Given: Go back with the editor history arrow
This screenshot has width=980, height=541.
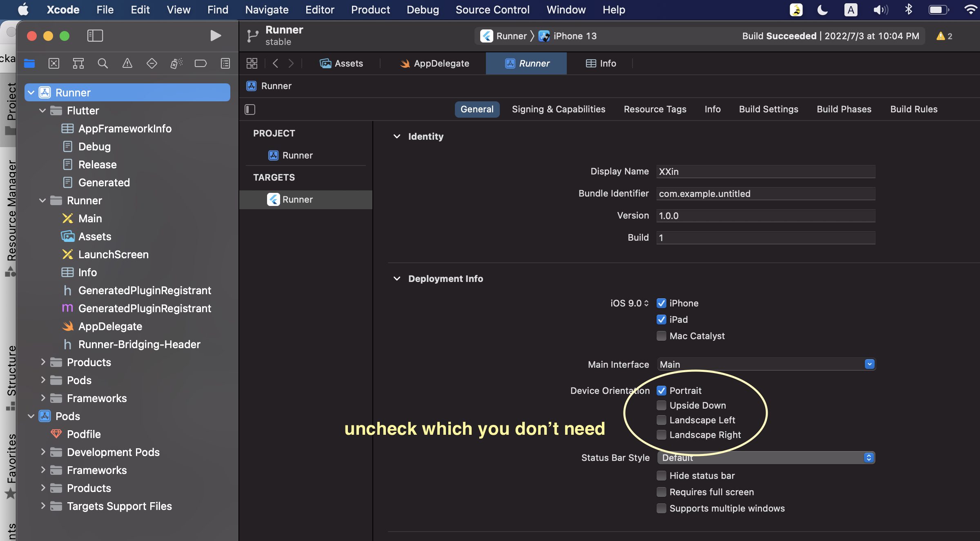Looking at the screenshot, I should click(x=276, y=63).
